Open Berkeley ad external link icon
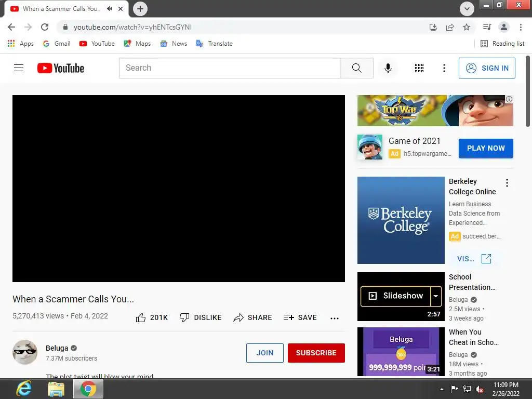The height and width of the screenshot is (399, 532). (486, 259)
